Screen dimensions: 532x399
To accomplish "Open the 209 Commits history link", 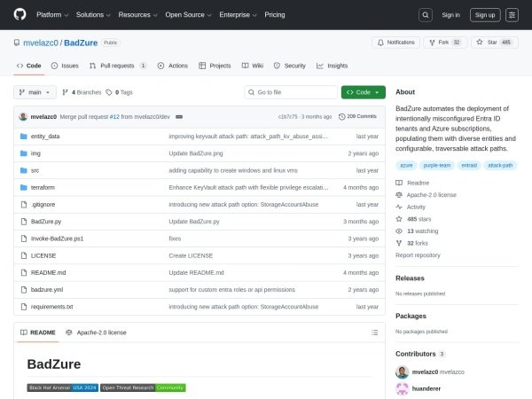I will tap(357, 116).
